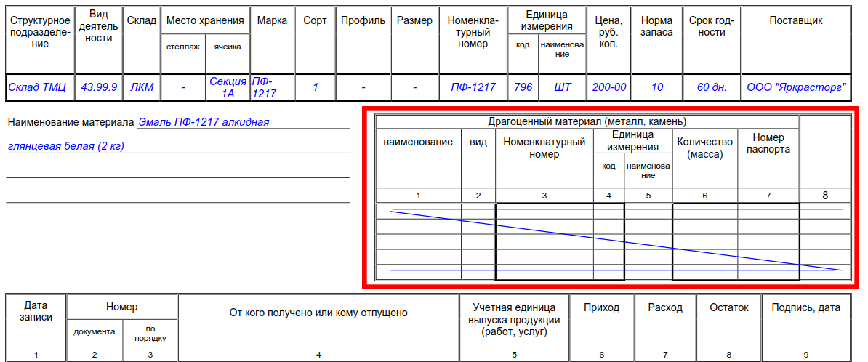Select the 'Секция 1А' storage cell value
The image size is (868, 362).
pyautogui.click(x=228, y=87)
